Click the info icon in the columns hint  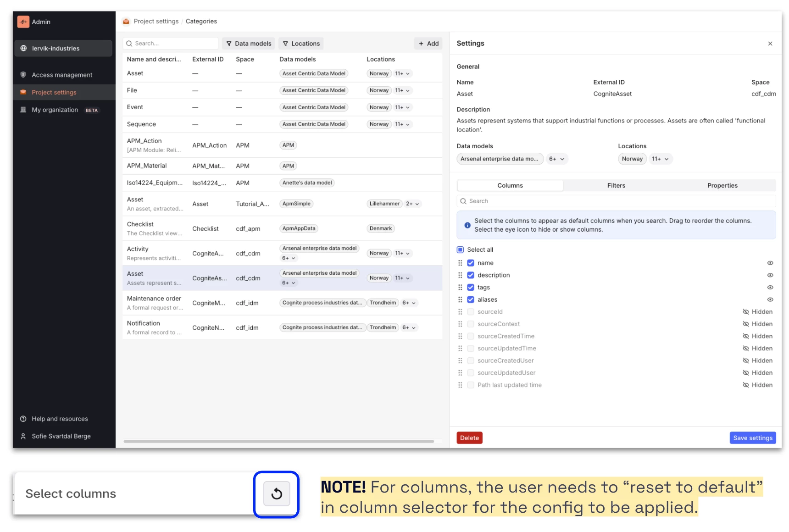467,225
